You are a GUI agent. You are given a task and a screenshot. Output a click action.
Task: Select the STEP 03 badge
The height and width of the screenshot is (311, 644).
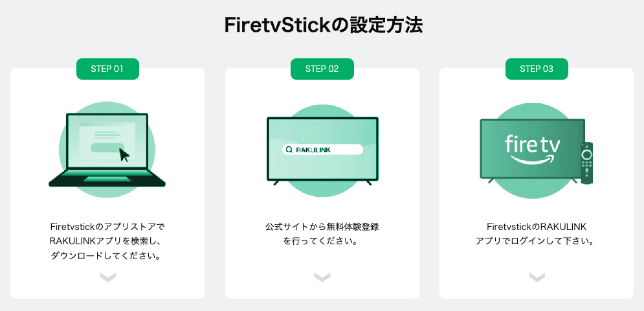point(537,69)
